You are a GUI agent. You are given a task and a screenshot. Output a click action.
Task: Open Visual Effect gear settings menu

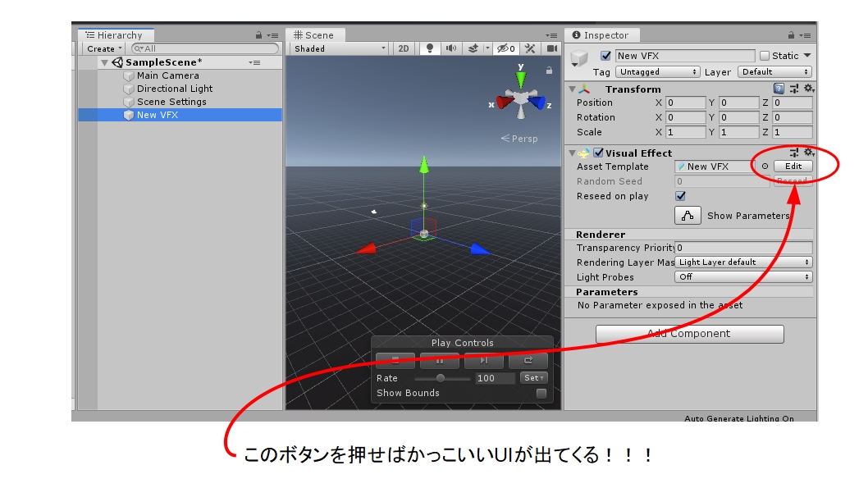(809, 153)
